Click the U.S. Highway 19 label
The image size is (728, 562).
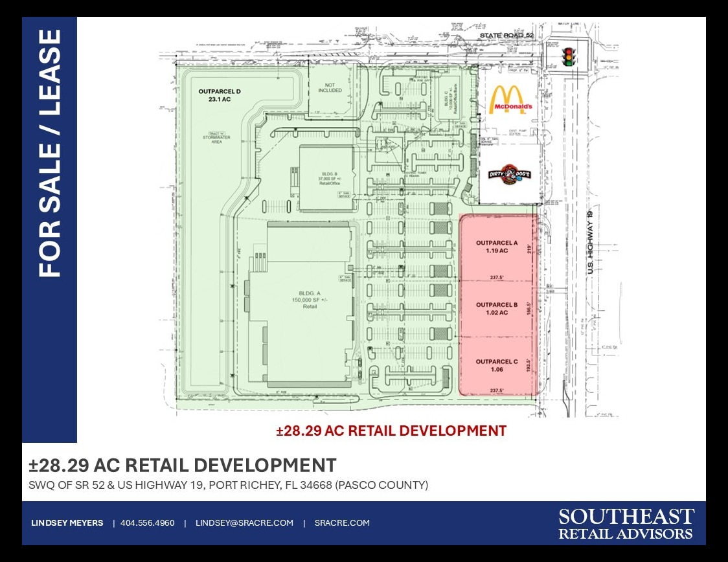coord(591,242)
